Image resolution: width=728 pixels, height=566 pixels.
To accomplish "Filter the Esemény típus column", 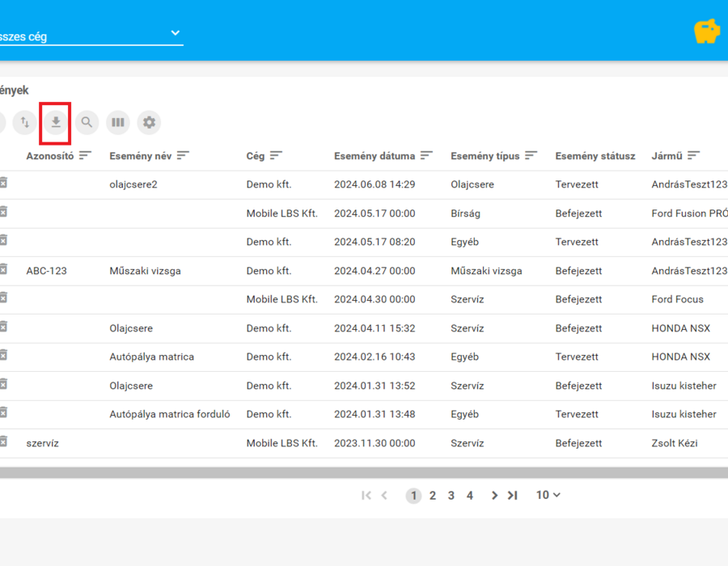I will pyautogui.click(x=531, y=155).
